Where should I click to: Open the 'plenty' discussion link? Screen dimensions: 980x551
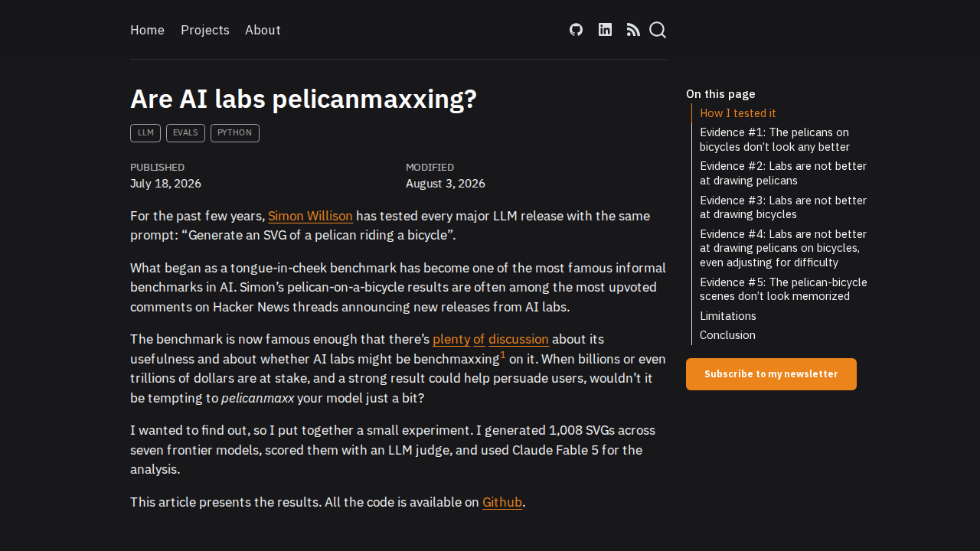[x=451, y=339]
